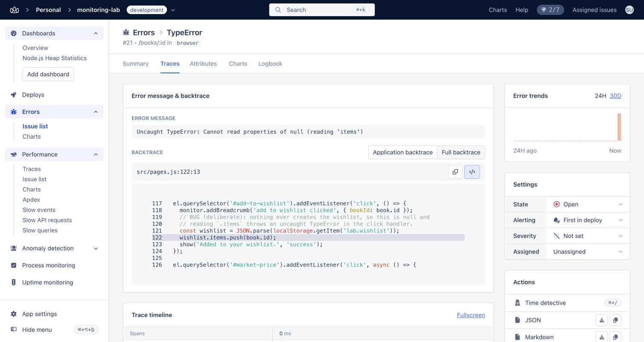Open the 2/7 onboarding progress badge
Viewport: 644px width, 342px height.
(x=550, y=10)
